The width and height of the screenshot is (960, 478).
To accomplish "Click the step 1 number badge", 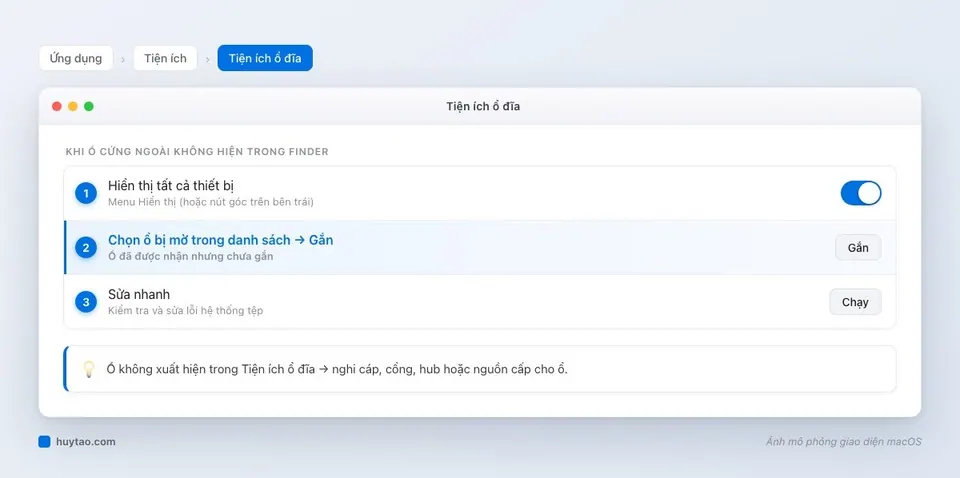I will [x=86, y=193].
